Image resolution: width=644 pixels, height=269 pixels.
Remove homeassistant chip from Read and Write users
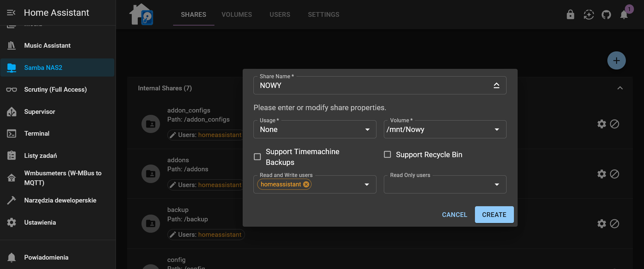(306, 184)
